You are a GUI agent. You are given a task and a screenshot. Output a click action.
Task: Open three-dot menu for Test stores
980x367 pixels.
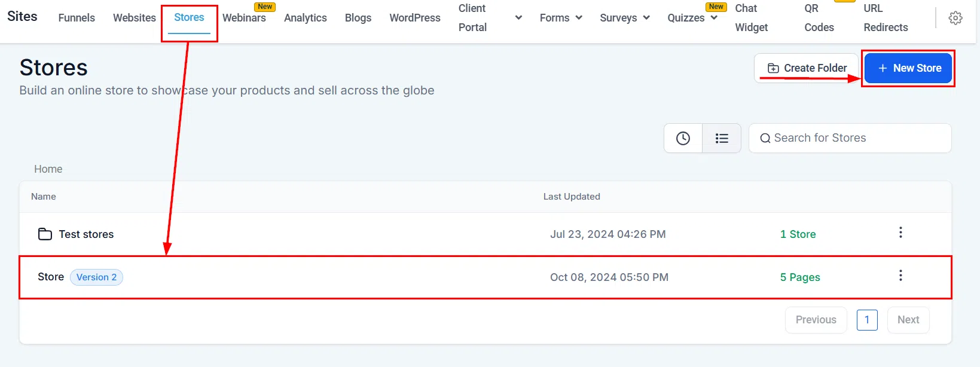pos(900,233)
